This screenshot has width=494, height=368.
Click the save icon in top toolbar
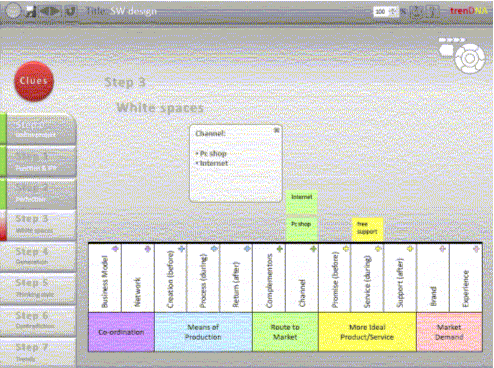point(31,11)
